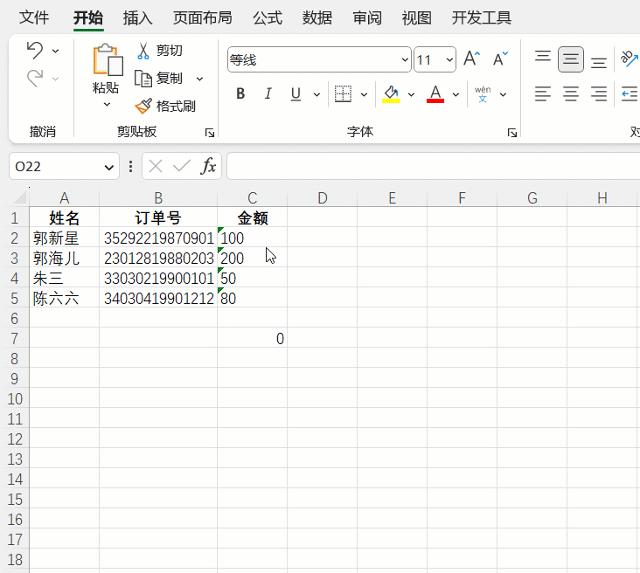Select cell C7 containing 0
This screenshot has width=640, height=573.
(x=252, y=338)
